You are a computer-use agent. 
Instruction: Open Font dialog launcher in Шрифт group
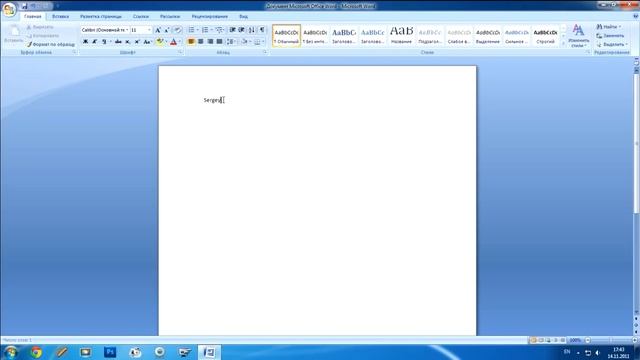coord(180,52)
